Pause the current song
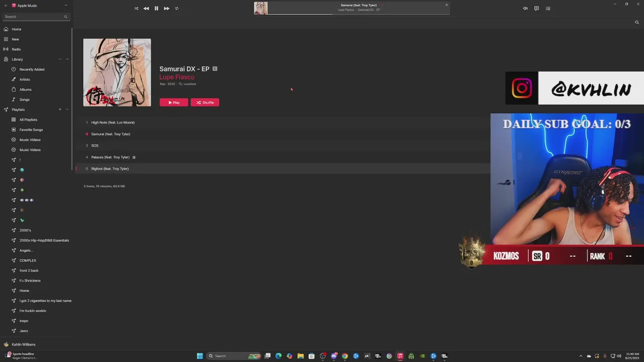644x362 pixels. [156, 9]
